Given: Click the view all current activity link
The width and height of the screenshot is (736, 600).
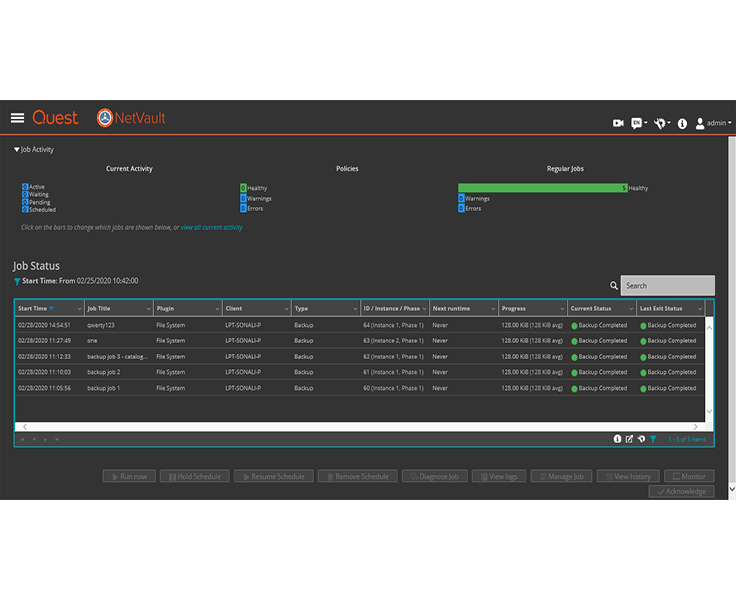Looking at the screenshot, I should pyautogui.click(x=211, y=228).
